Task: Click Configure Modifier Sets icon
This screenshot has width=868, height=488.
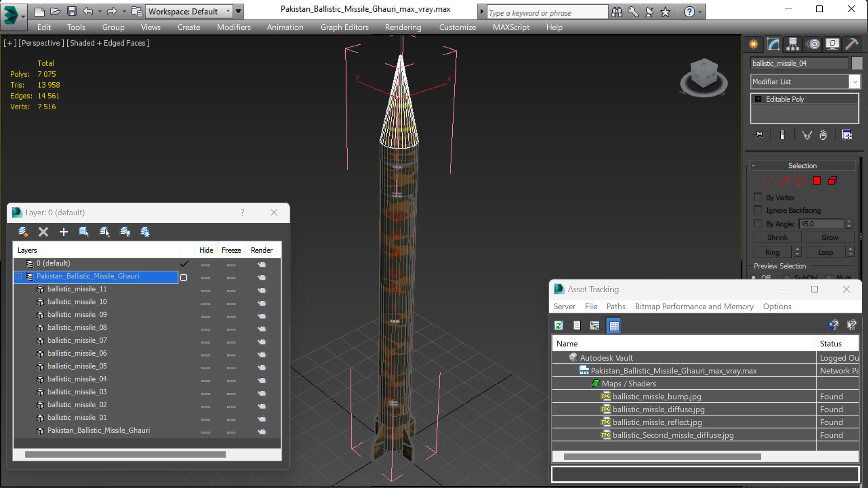Action: pyautogui.click(x=847, y=135)
